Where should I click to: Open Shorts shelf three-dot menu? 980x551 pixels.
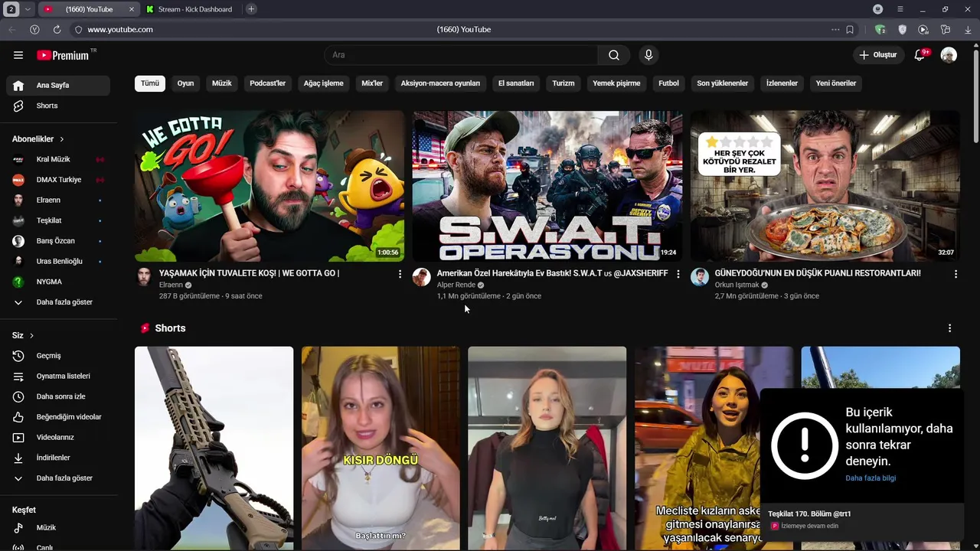coord(949,328)
